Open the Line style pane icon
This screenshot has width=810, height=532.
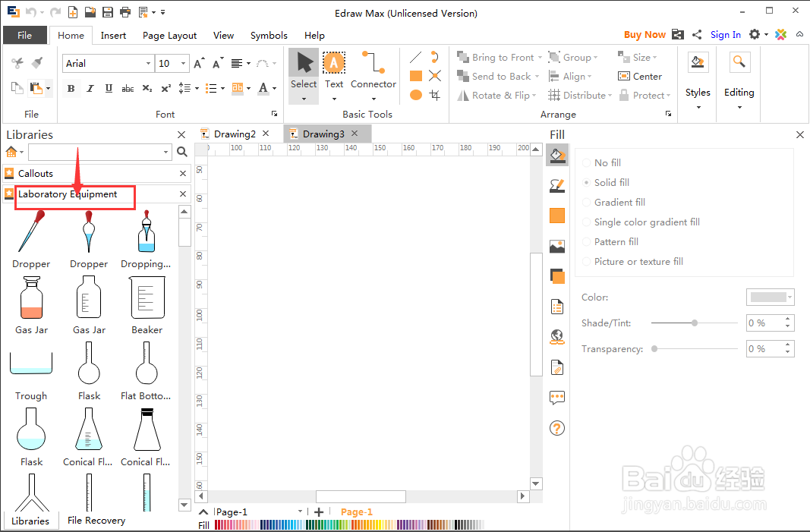pos(557,185)
